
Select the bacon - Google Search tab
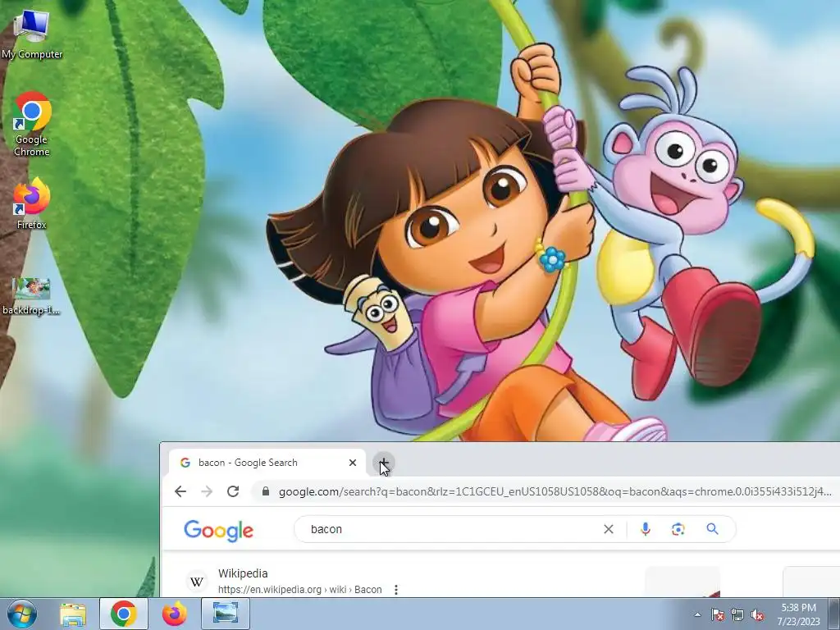(x=267, y=463)
